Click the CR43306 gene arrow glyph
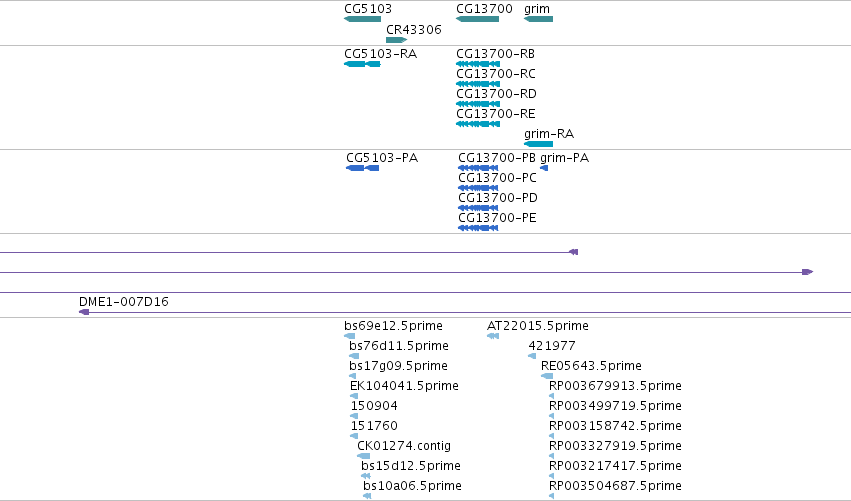 point(396,40)
